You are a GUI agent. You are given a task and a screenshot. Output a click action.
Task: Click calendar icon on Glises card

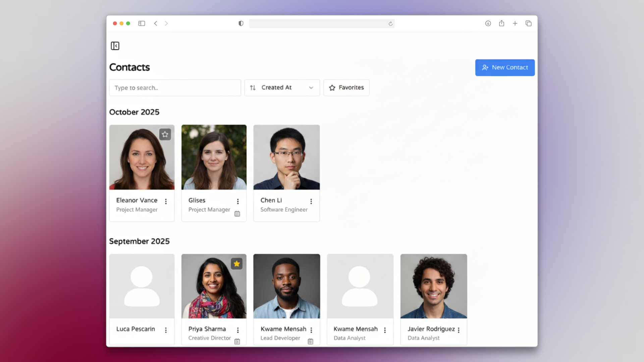237,214
